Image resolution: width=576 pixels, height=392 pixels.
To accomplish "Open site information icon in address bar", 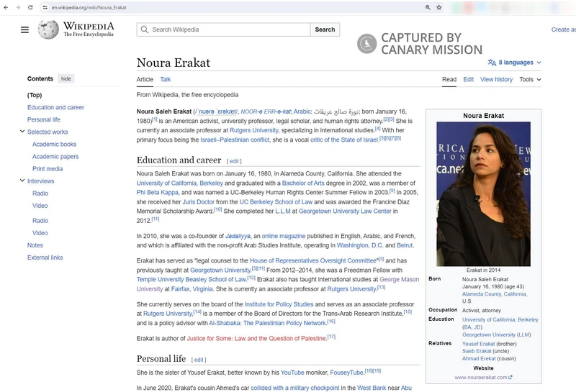I will tap(45, 7).
